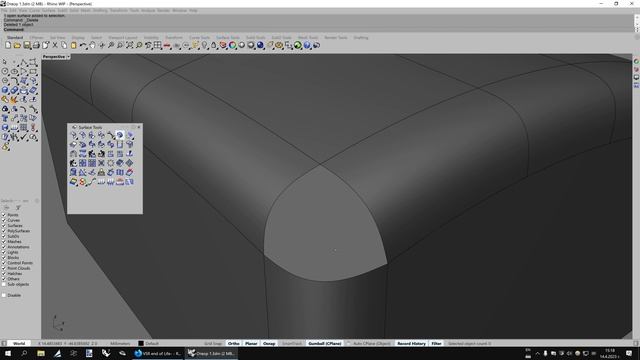This screenshot has height=360, width=640.
Task: Toggle the PolySurfaces filter checkbox
Action: [4, 231]
